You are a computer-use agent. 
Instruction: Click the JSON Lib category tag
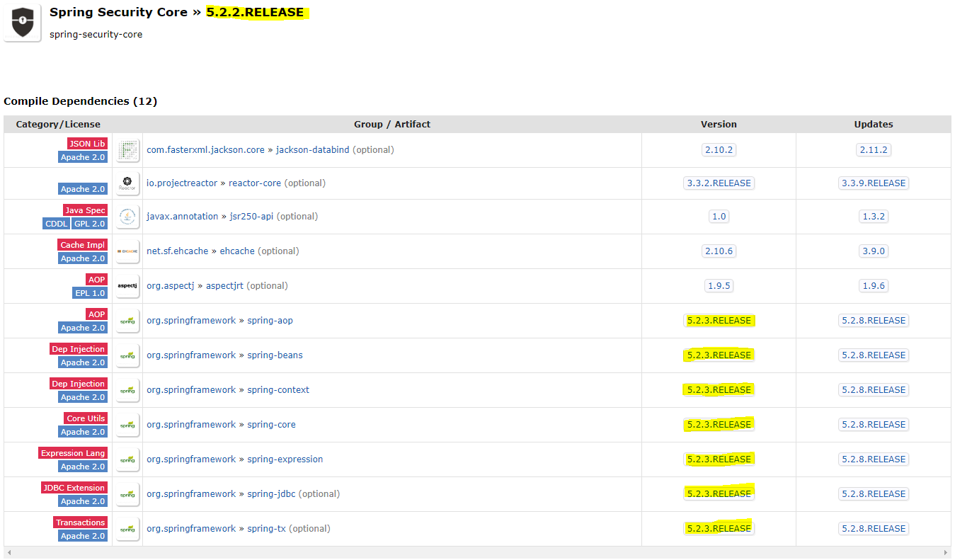pos(87,144)
